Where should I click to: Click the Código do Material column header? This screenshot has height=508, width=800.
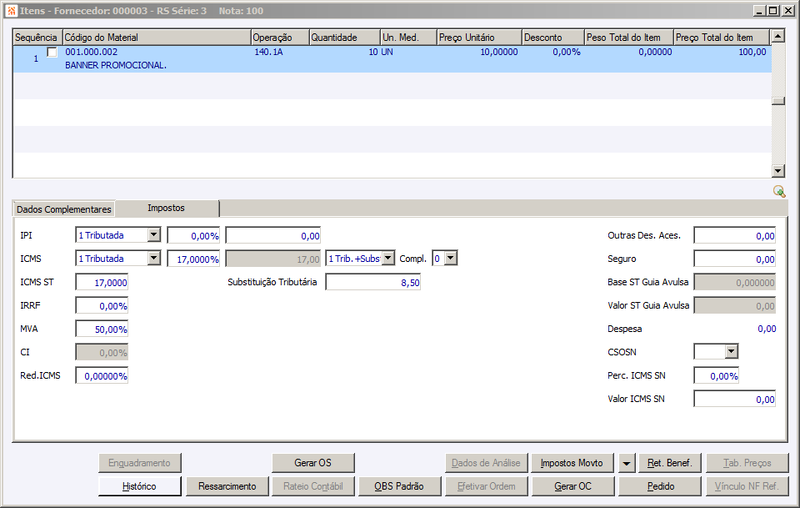(x=157, y=37)
